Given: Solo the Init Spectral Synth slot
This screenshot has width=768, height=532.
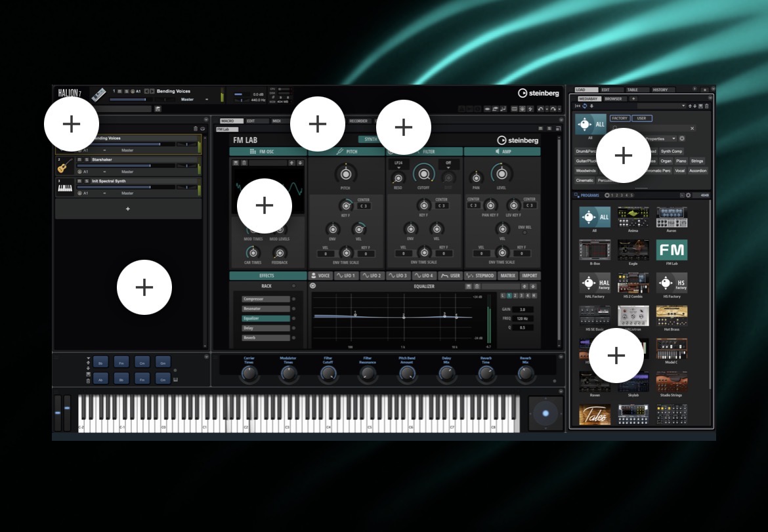Looking at the screenshot, I should (87, 181).
